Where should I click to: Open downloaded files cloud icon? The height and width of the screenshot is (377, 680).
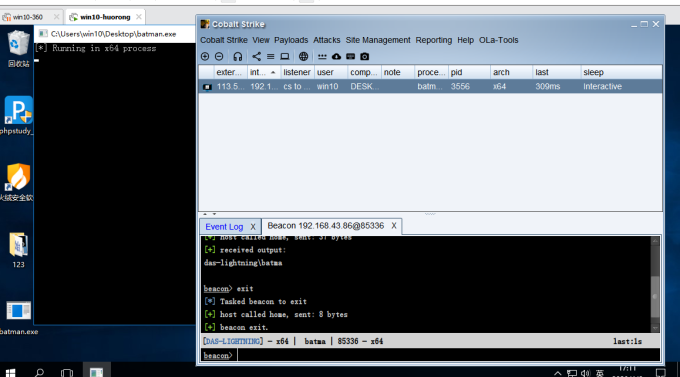pos(337,56)
